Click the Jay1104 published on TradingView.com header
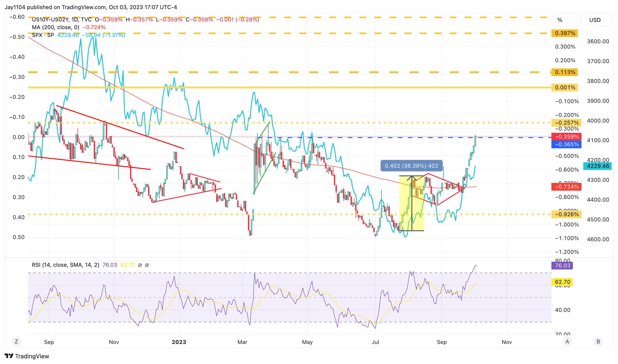Screen dimensions: 618x364 (91, 7)
